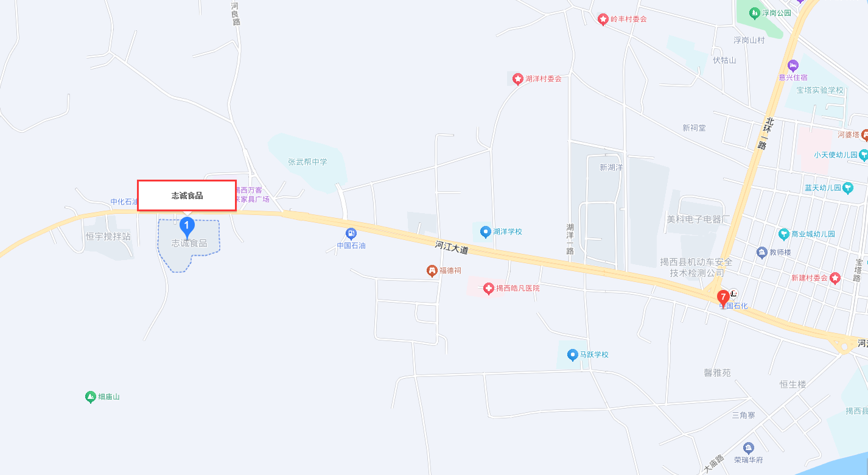Click the 荣瑞华府 residence icon
Image resolution: width=868 pixels, height=475 pixels.
749,448
